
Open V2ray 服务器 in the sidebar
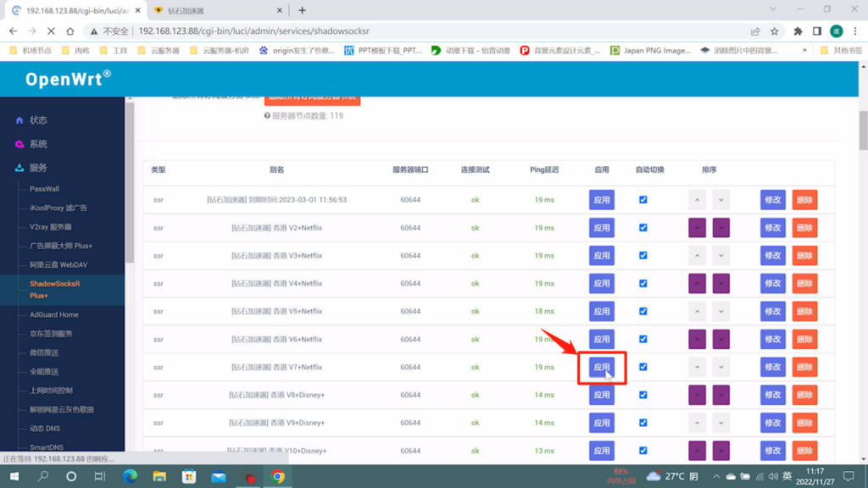coord(50,227)
